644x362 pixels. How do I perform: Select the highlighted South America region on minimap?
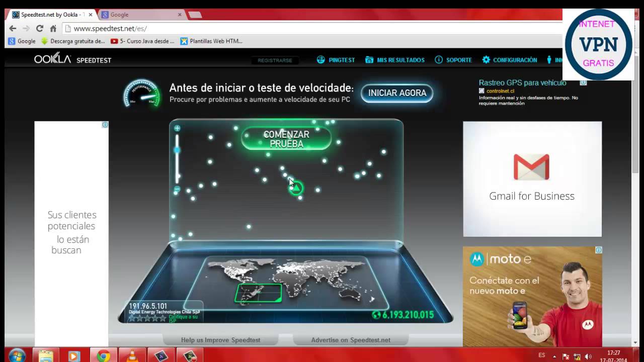tap(259, 293)
